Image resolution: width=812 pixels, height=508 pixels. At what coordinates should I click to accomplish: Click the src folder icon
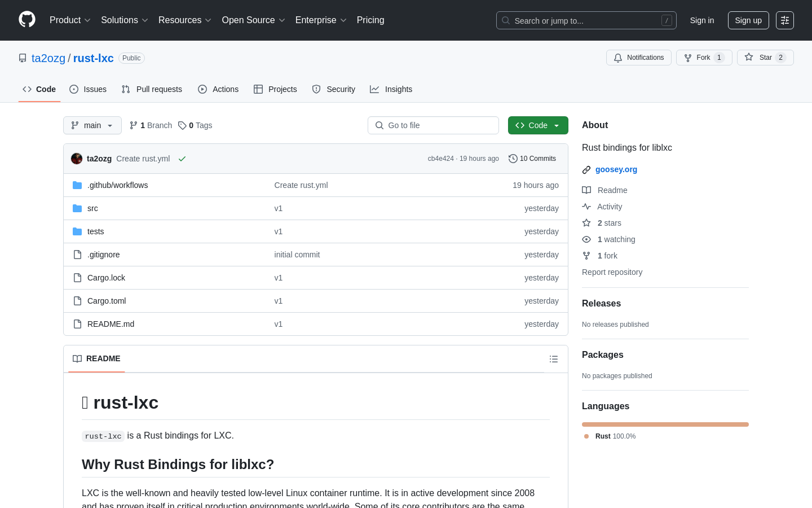[77, 208]
